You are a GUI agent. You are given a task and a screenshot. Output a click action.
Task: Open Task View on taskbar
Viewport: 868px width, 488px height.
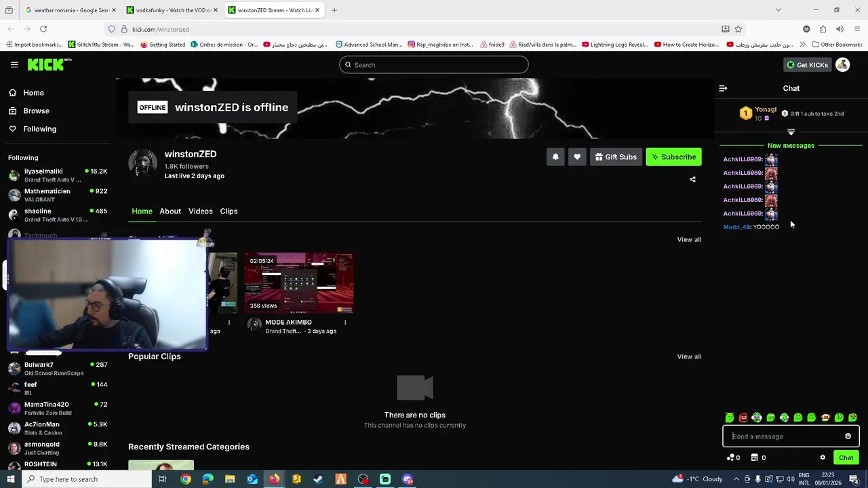click(x=162, y=479)
